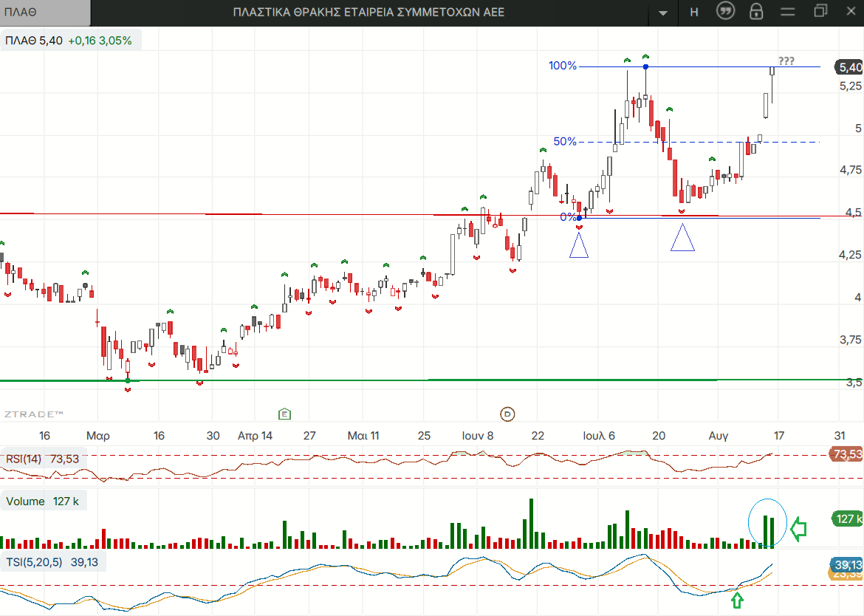Click the 3,75 price axis label

click(850, 340)
